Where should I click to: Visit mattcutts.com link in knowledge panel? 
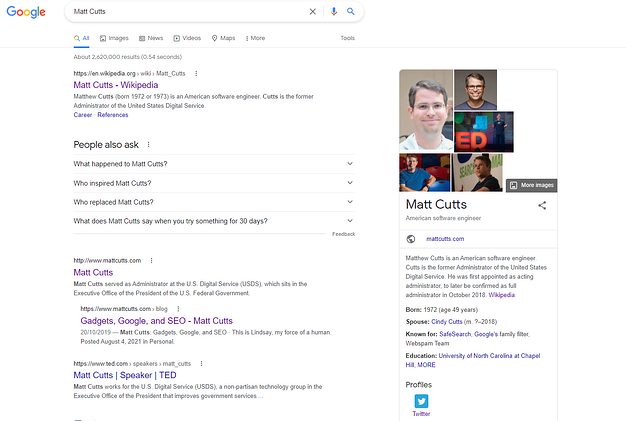tap(445, 239)
